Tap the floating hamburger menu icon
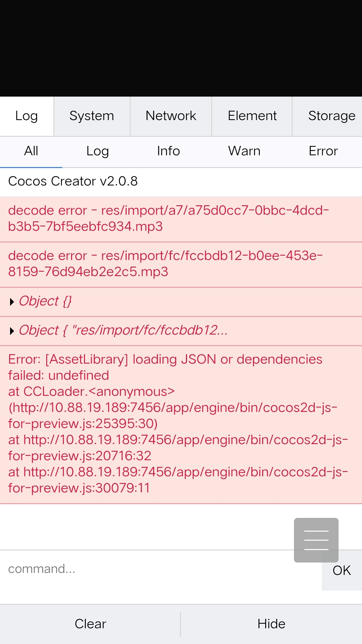This screenshot has width=362, height=644. (x=316, y=540)
